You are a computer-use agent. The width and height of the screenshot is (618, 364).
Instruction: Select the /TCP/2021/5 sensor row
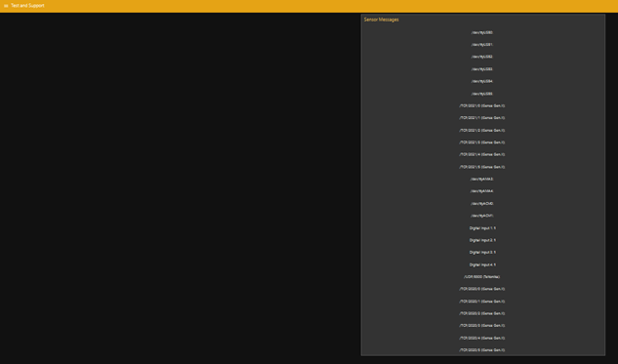tap(482, 167)
